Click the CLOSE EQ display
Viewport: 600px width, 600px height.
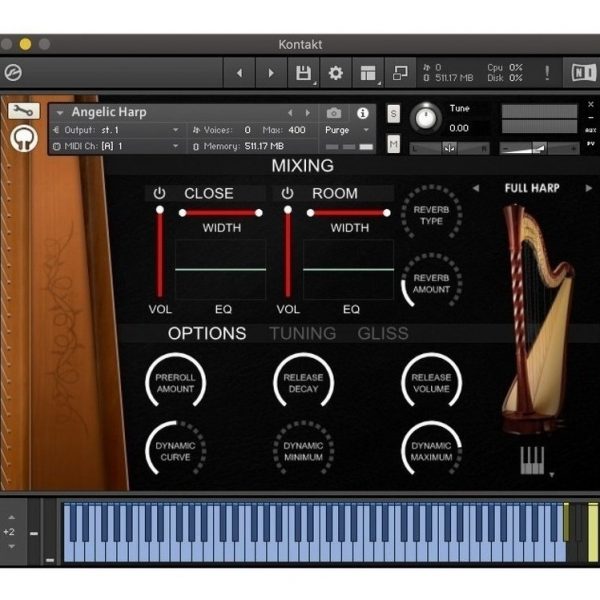[220, 269]
